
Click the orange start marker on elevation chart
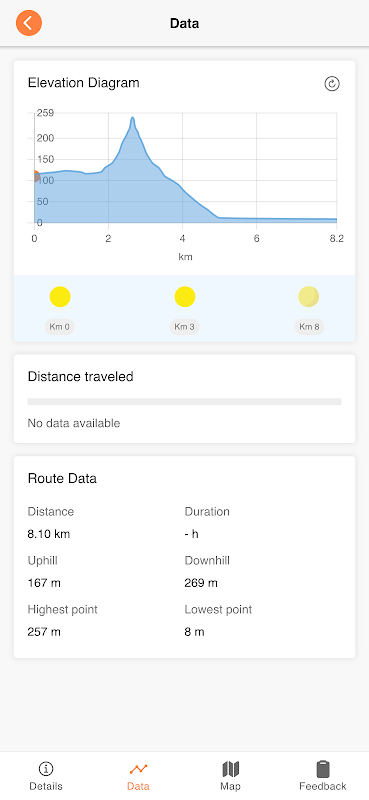pyautogui.click(x=35, y=177)
